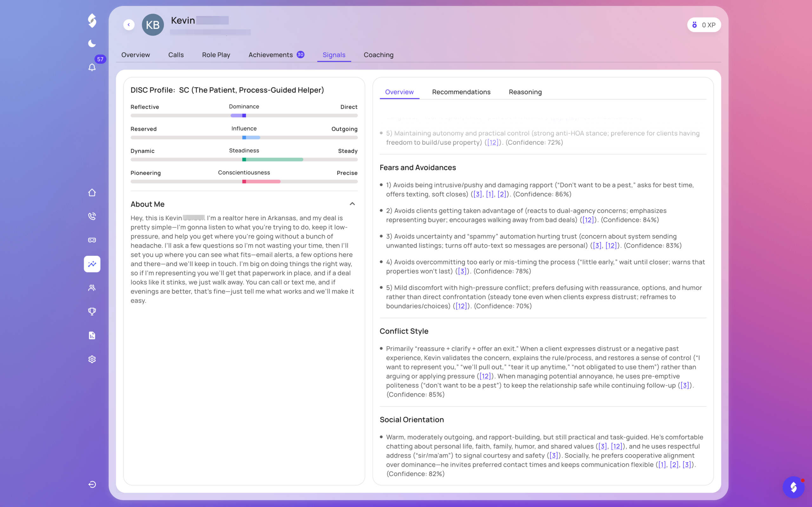The height and width of the screenshot is (507, 812).
Task: Open notifications via the bell icon
Action: click(x=92, y=68)
